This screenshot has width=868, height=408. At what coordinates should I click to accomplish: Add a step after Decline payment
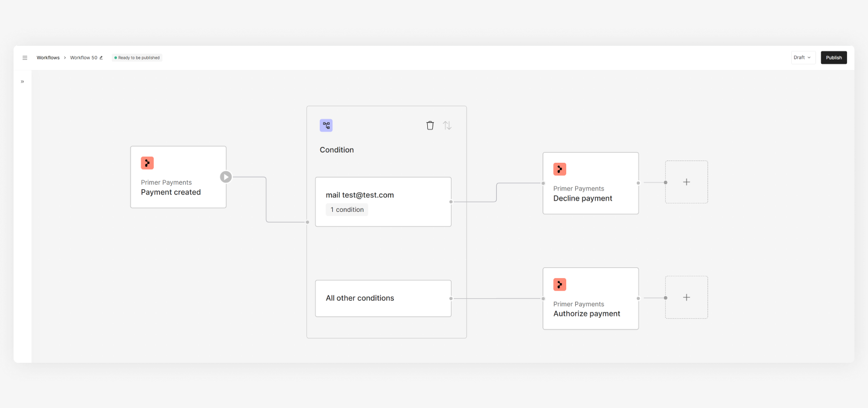(x=687, y=182)
